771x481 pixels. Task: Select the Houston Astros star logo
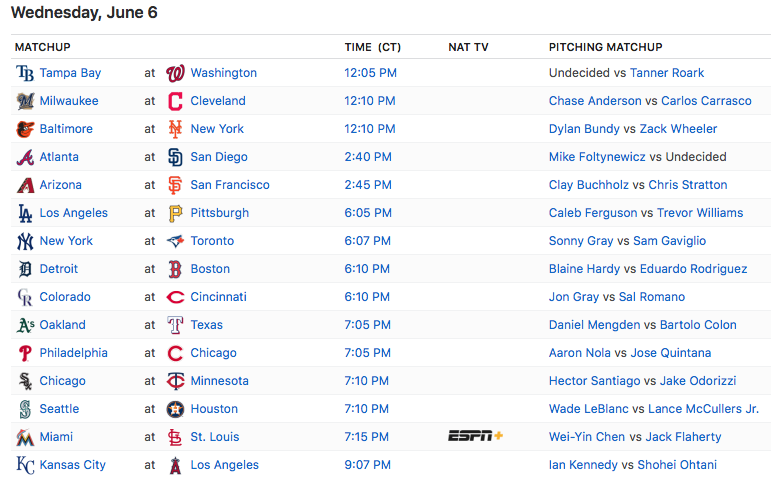[176, 409]
